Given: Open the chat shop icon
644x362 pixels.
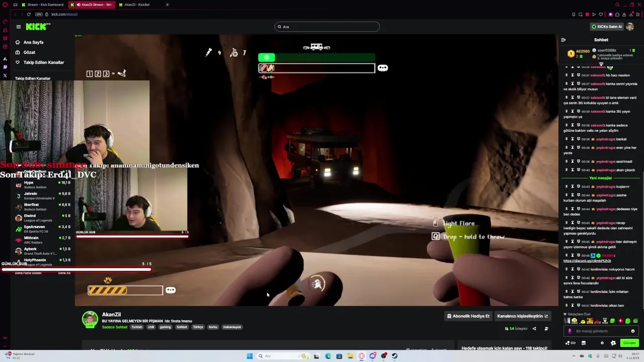Looking at the screenshot, I should coord(584,343).
